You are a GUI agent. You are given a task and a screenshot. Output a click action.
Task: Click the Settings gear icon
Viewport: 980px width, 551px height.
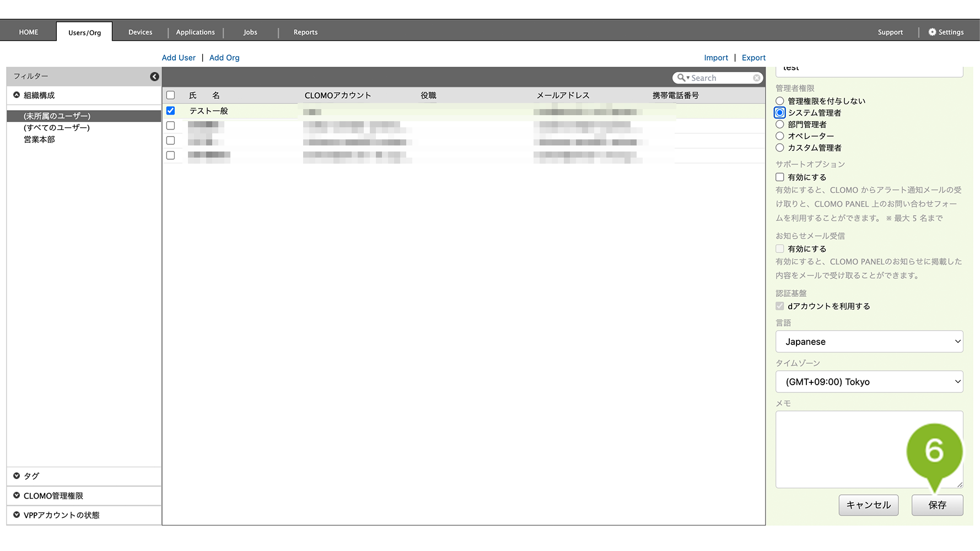[932, 32]
